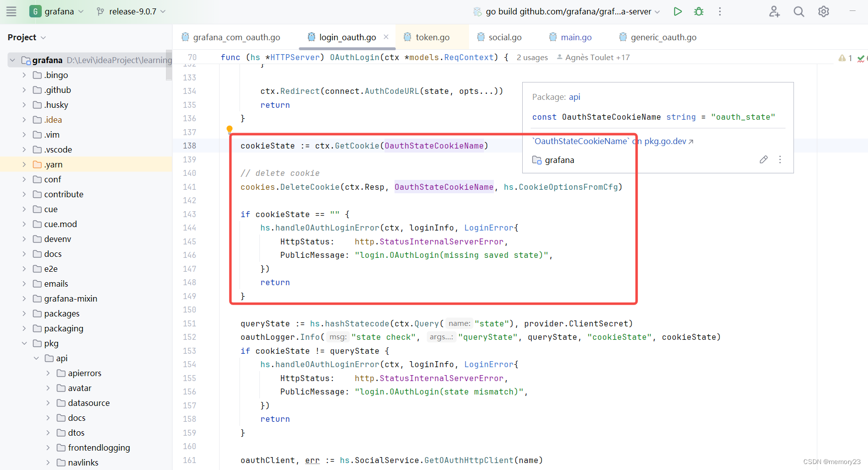Expand the datasource folder
The image size is (868, 470).
[x=48, y=403]
